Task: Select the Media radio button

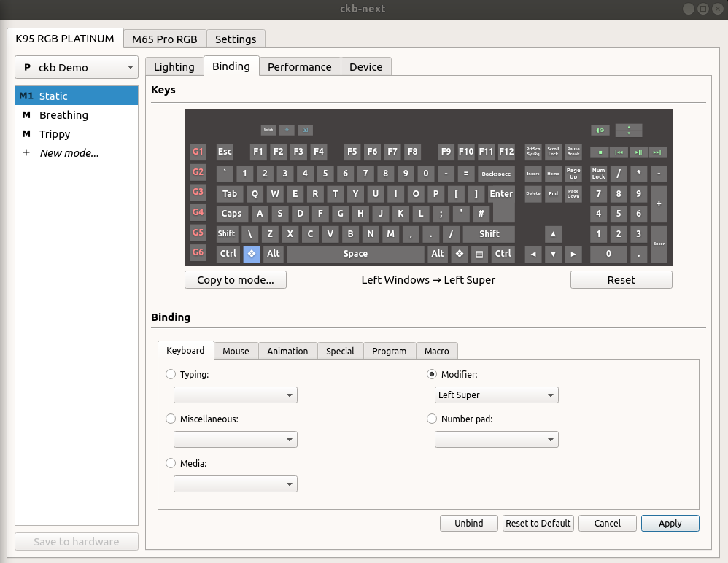Action: point(170,463)
